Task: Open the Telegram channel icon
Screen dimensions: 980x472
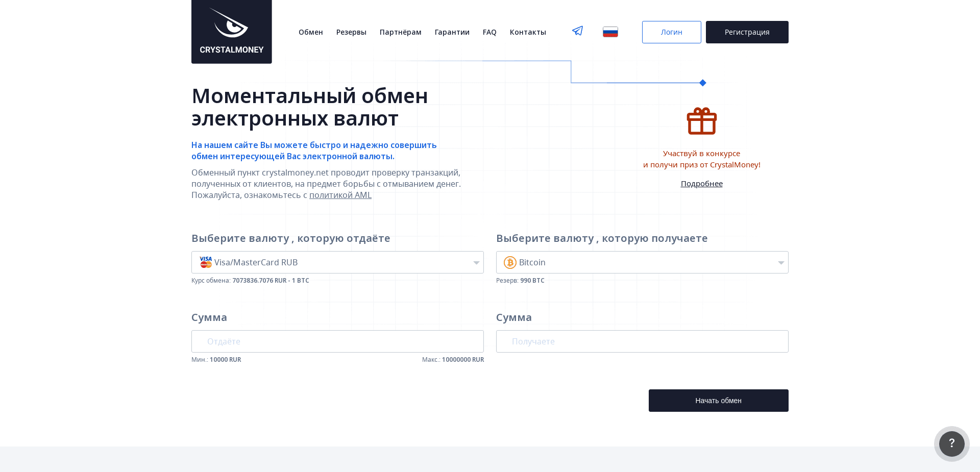Action: (x=577, y=31)
